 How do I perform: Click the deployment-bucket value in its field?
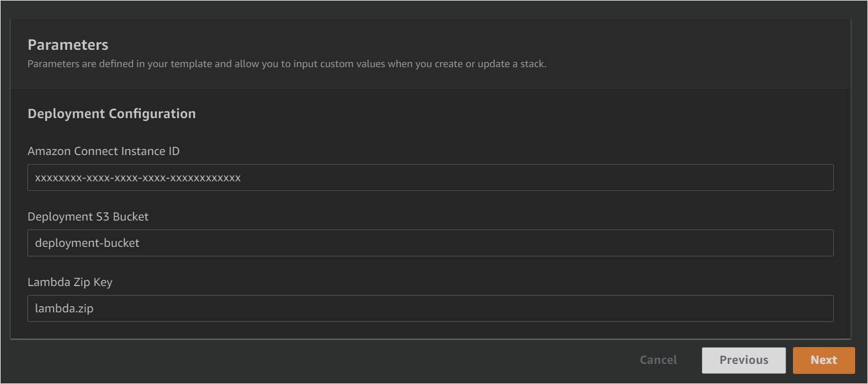click(87, 243)
